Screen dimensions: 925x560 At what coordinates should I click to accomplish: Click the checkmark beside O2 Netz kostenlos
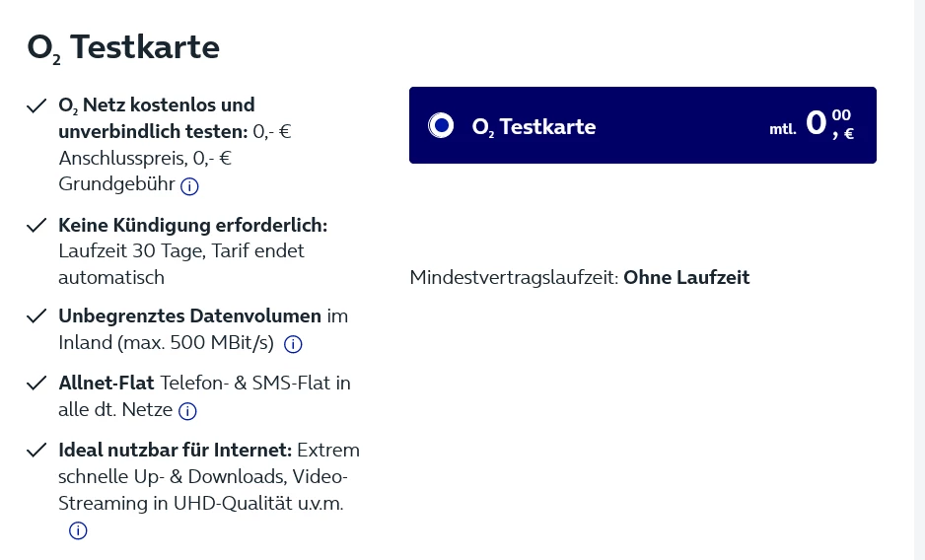point(36,106)
